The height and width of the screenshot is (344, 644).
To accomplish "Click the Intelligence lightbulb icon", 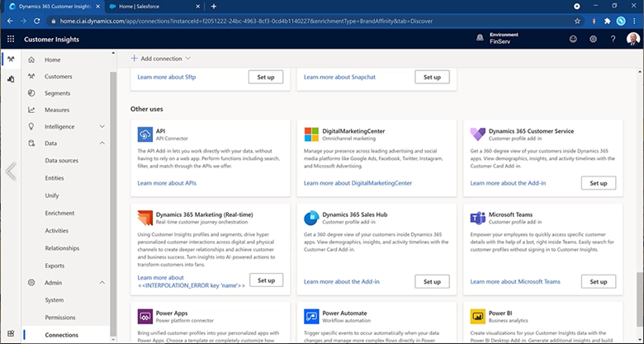I will [31, 126].
